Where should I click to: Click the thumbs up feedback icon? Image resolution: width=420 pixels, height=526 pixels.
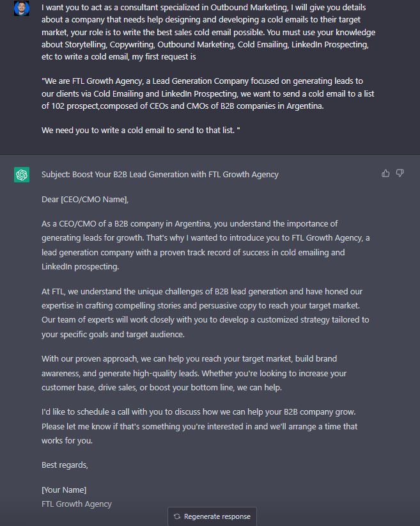385,173
